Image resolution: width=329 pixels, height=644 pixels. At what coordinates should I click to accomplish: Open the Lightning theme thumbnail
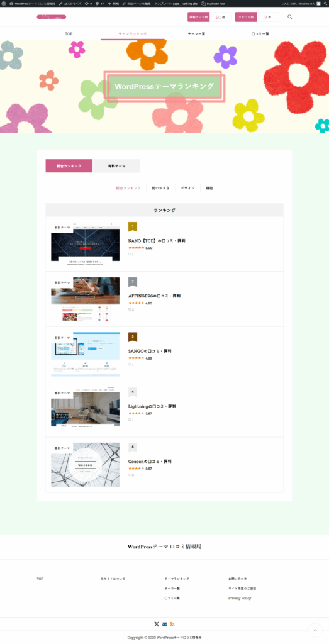pyautogui.click(x=86, y=409)
